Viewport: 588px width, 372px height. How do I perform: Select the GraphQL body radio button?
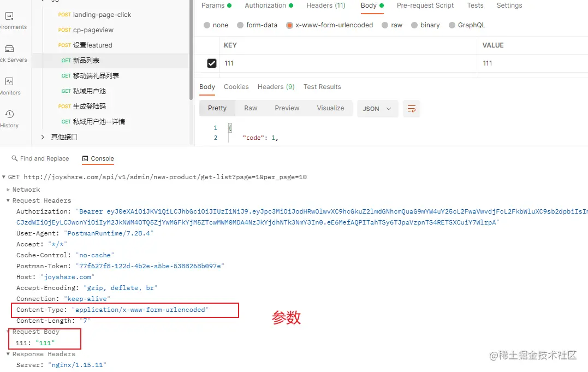[452, 25]
